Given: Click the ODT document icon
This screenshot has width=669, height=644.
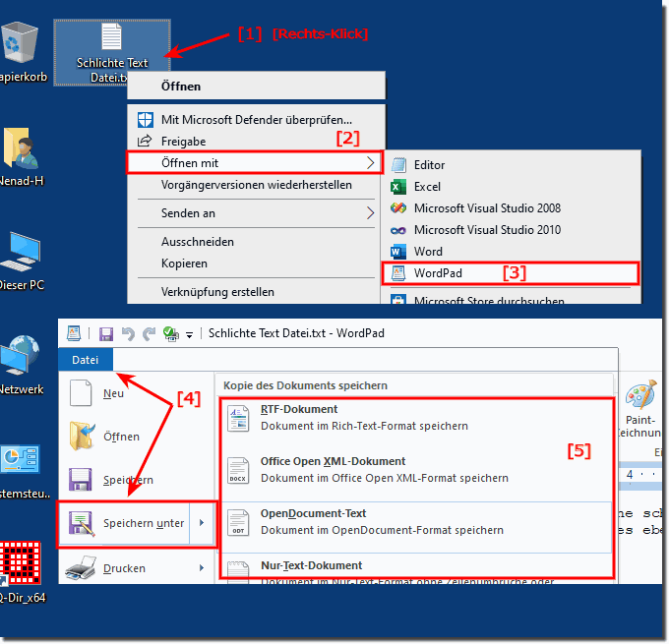Looking at the screenshot, I should (x=238, y=523).
